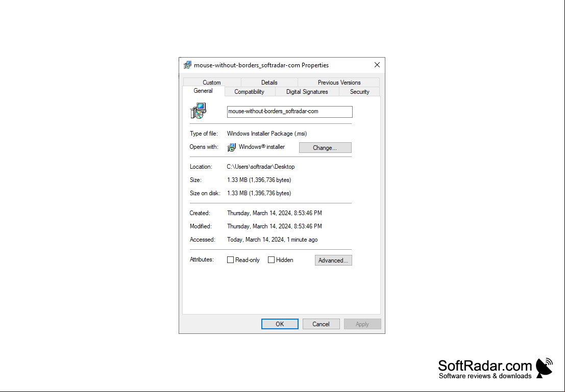
Task: Click the location path C:\Users\softradar\Desktop
Action: pyautogui.click(x=261, y=167)
